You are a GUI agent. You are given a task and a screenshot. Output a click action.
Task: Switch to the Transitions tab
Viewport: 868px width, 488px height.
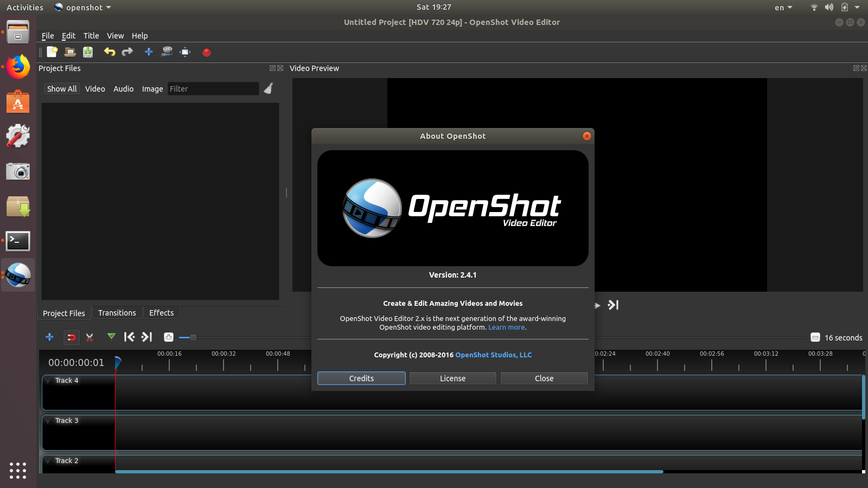(x=117, y=312)
